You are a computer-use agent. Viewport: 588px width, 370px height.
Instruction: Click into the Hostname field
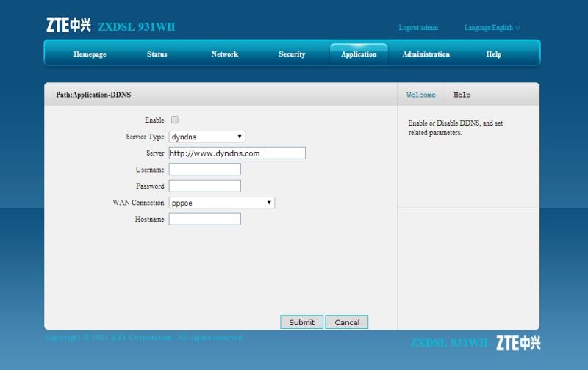(x=205, y=219)
